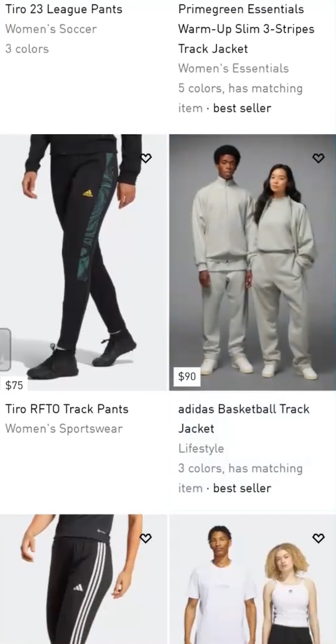The image size is (336, 644).
Task: Open Tiro 23 League Pants product title
Action: coord(64,9)
